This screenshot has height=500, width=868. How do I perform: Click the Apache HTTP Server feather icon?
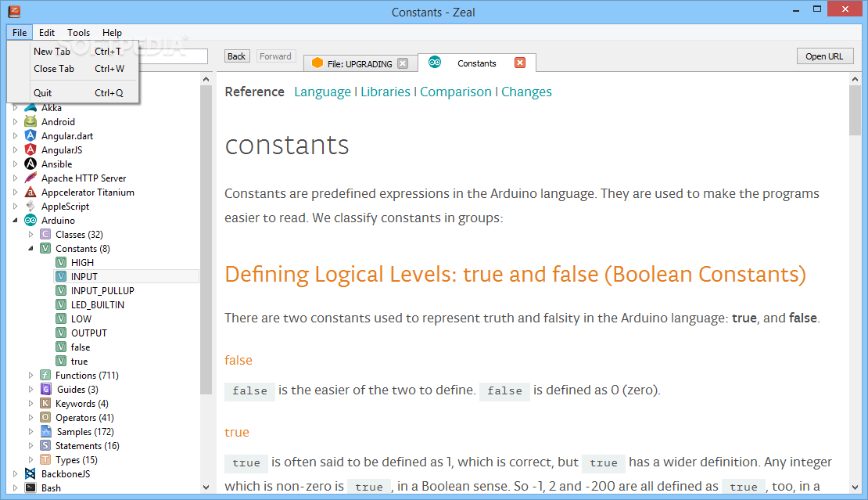tap(30, 178)
